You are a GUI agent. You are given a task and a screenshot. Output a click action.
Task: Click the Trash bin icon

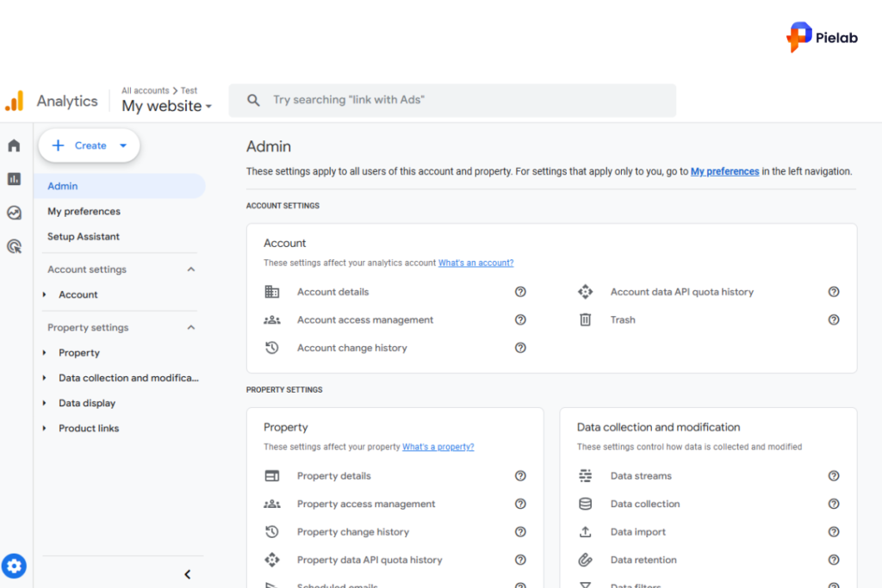(x=585, y=320)
